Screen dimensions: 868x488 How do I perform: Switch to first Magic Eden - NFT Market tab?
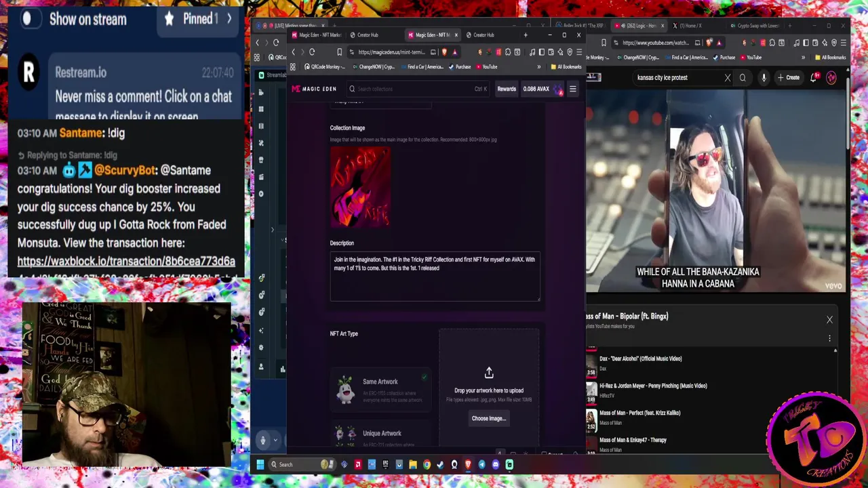[x=319, y=35]
